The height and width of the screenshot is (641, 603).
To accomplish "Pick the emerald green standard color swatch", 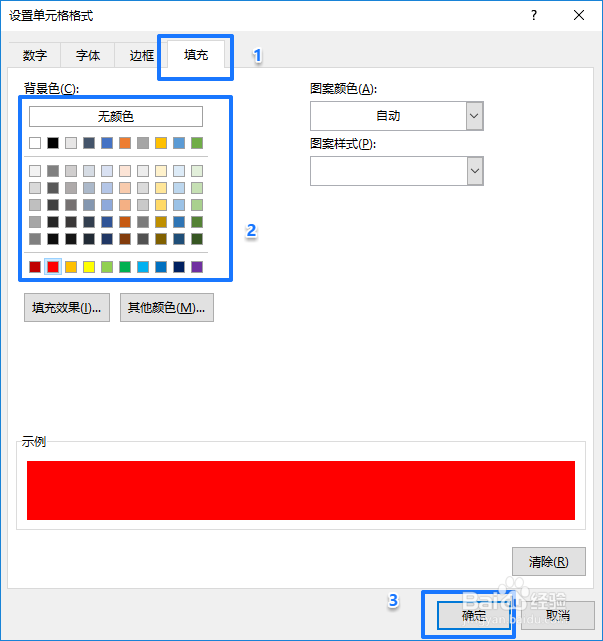I will click(x=125, y=267).
